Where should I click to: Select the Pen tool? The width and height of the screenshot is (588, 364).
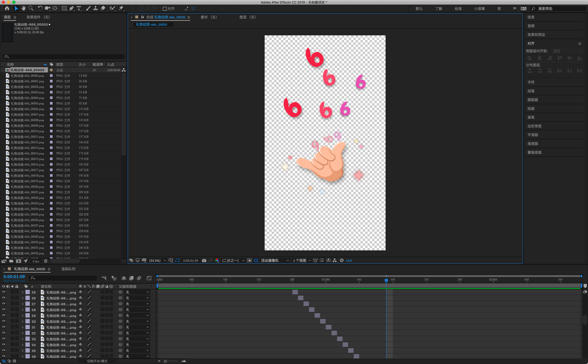[x=72, y=8]
